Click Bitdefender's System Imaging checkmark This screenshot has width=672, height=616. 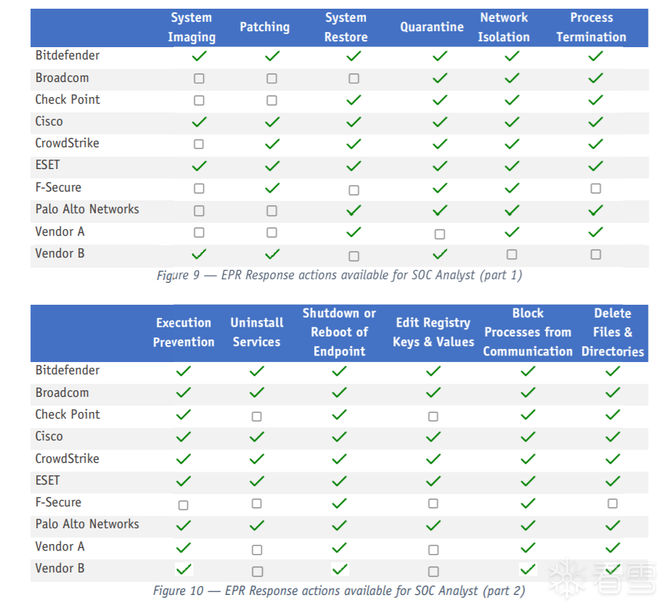click(199, 56)
